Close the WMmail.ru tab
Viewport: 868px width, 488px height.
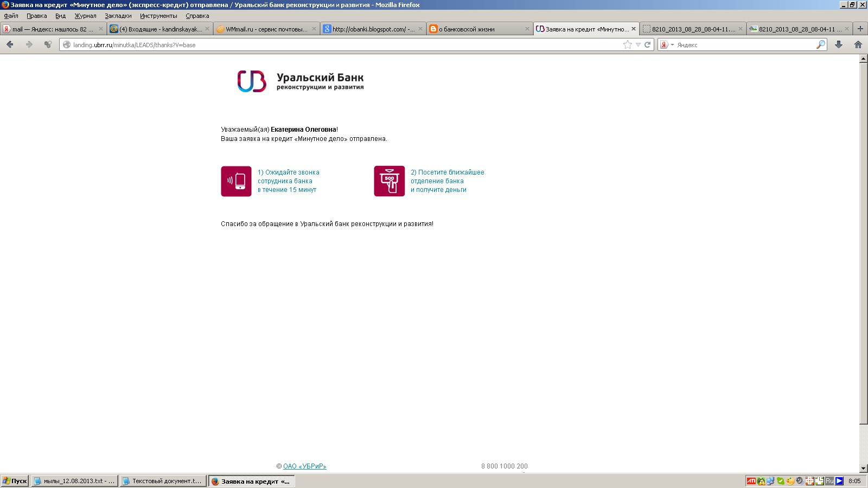[x=314, y=29]
